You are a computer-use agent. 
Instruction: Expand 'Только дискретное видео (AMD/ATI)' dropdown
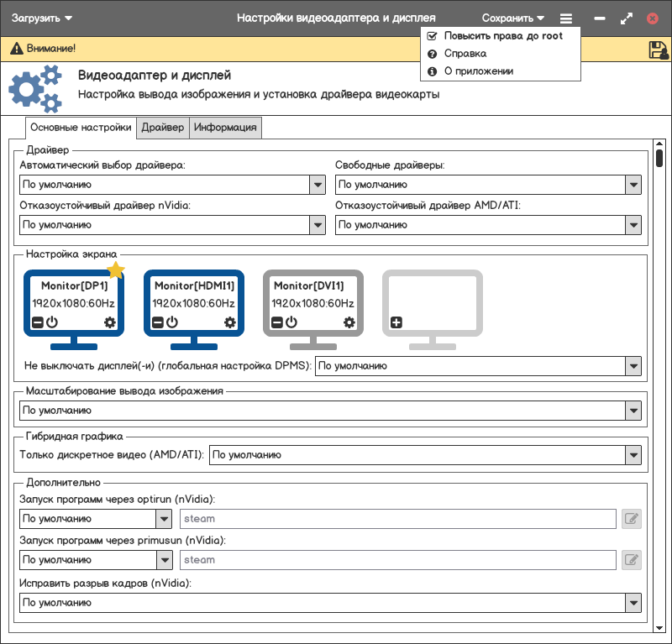(x=633, y=455)
